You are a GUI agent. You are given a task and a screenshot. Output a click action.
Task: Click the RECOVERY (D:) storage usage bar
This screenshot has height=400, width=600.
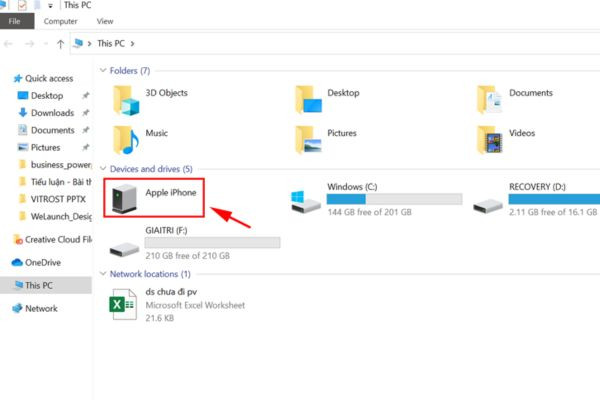pos(554,199)
